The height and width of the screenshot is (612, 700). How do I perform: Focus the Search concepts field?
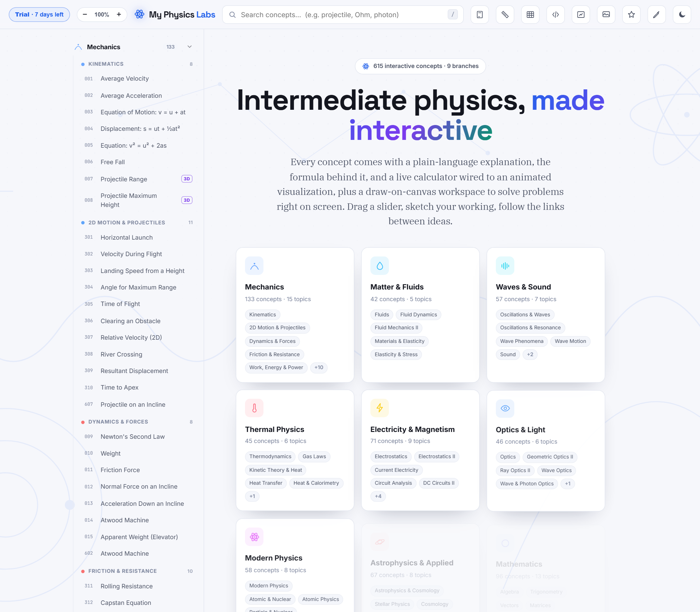coord(343,15)
